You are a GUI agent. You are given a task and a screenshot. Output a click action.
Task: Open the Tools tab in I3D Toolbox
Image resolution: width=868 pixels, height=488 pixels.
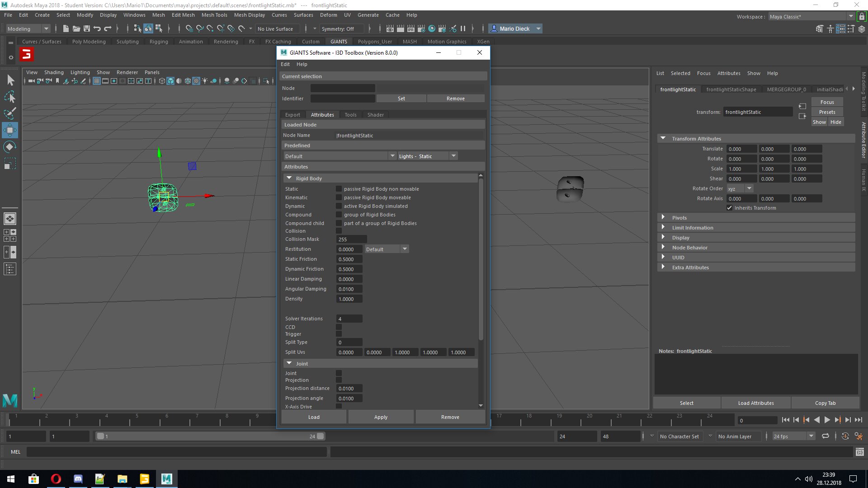click(x=350, y=115)
